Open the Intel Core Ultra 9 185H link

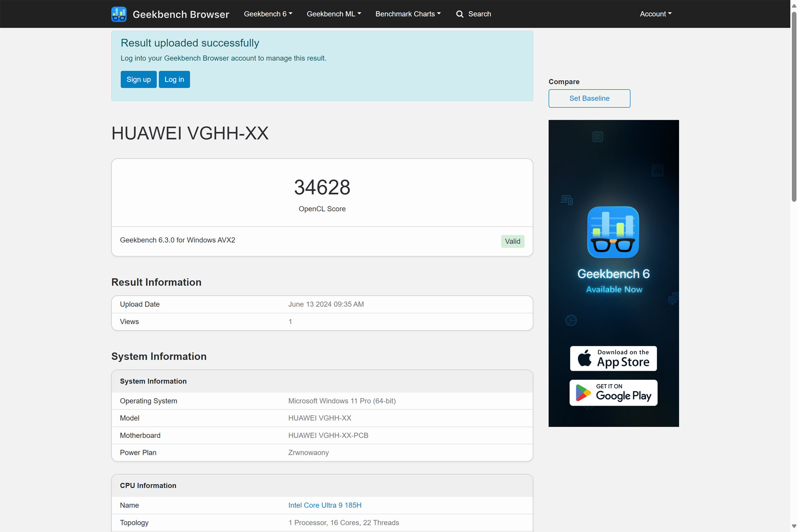(325, 505)
